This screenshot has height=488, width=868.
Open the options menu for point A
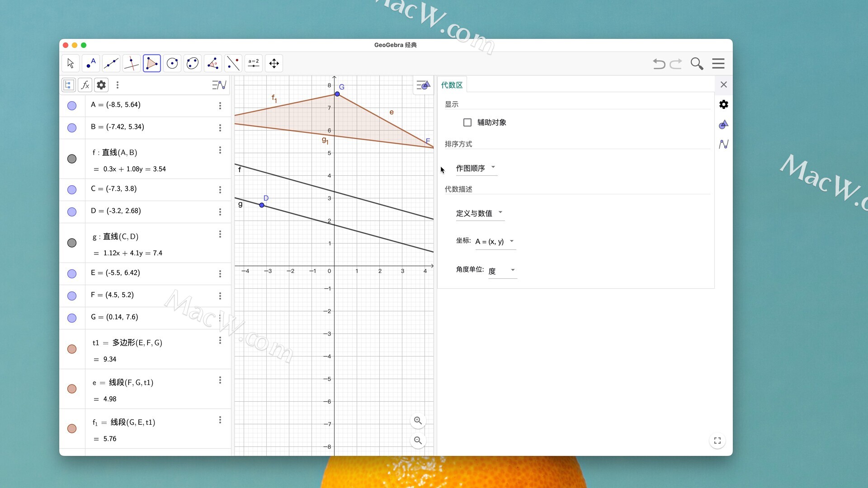tap(220, 106)
